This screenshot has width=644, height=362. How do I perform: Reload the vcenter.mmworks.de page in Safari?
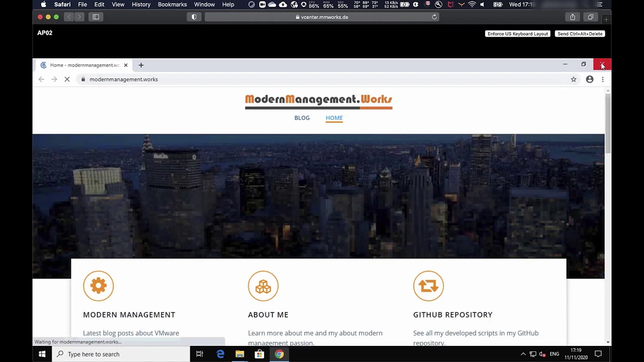click(434, 17)
